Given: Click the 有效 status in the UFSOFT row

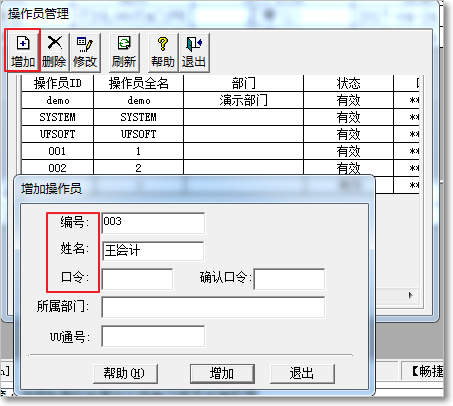Looking at the screenshot, I should coord(349,134).
